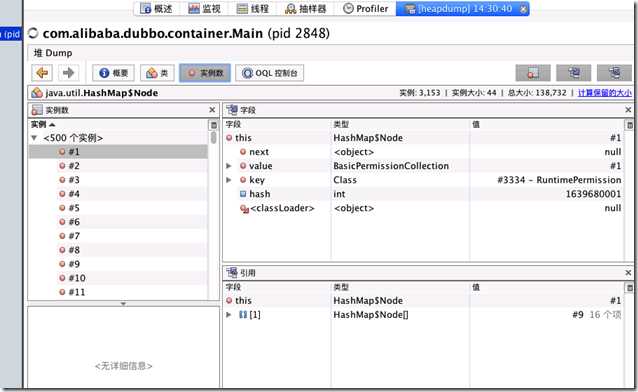Select the hash field row
Screen dimensions: 638x392
click(423, 194)
